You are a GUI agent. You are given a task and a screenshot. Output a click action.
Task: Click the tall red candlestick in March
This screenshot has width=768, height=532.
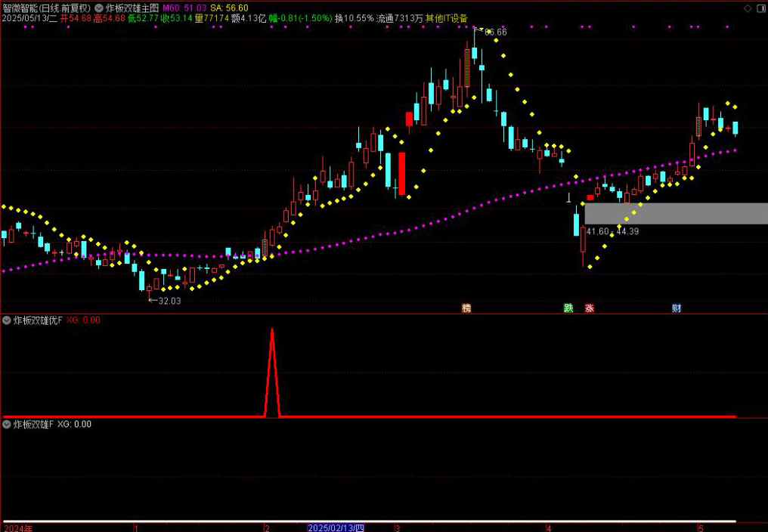(x=402, y=174)
